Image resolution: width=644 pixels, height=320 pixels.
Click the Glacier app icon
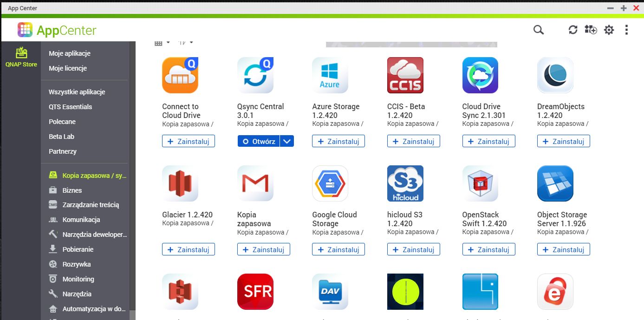pyautogui.click(x=180, y=183)
